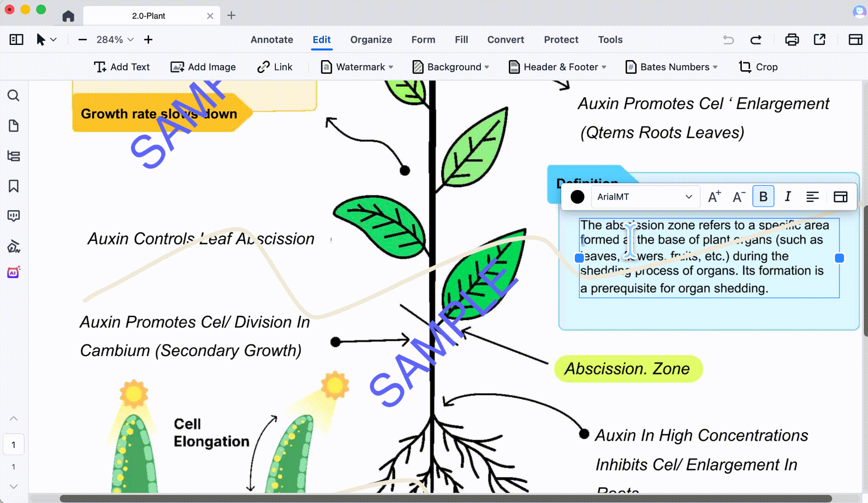Viewport: 868px width, 503px height.
Task: Open the Bates Numbers dropdown
Action: tap(672, 67)
